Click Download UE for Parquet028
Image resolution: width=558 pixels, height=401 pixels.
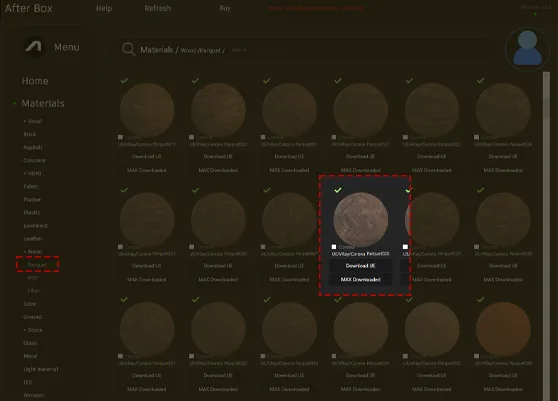pos(360,266)
